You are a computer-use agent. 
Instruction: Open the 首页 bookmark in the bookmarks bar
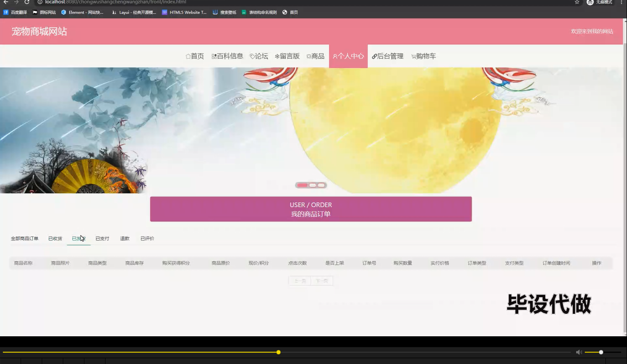(x=290, y=12)
